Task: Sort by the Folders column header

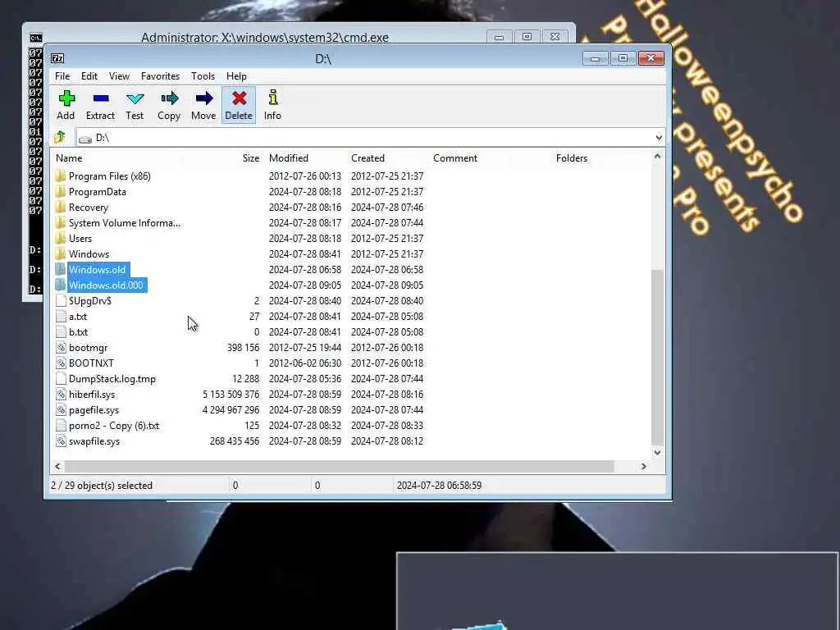Action: (x=571, y=158)
